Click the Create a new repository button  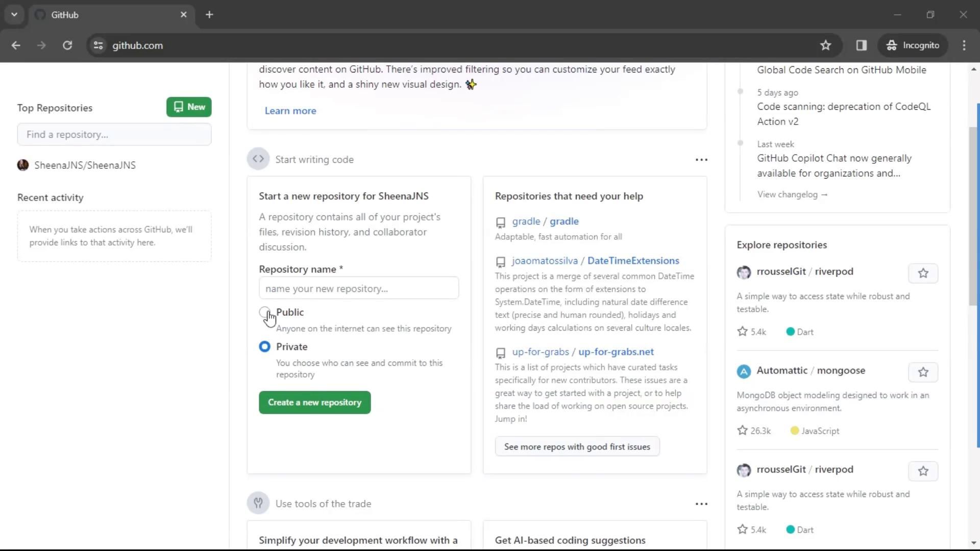click(314, 403)
